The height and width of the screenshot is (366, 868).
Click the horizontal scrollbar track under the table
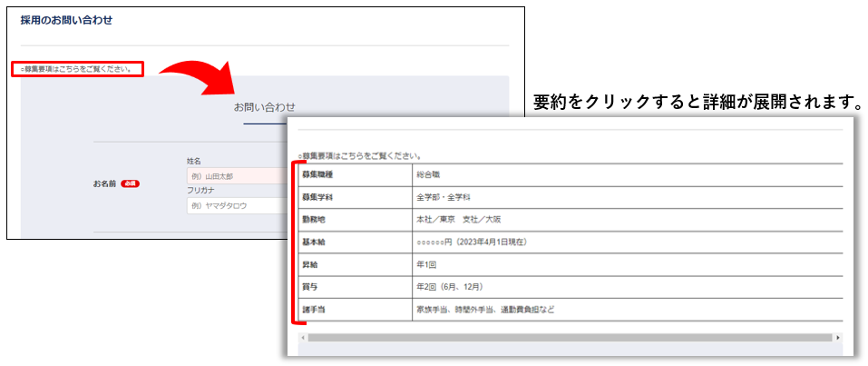click(570, 337)
